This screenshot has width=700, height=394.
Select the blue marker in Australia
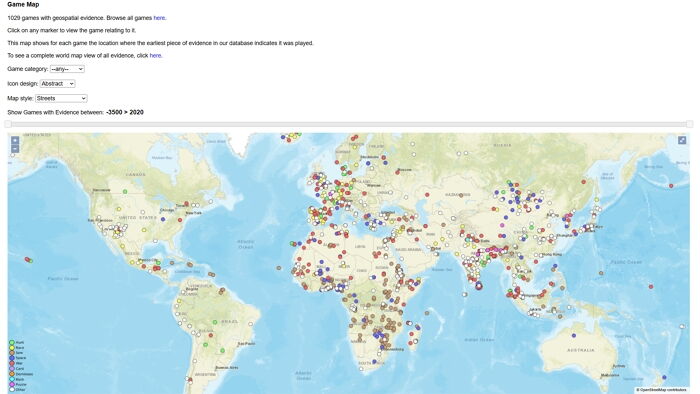coord(574,336)
